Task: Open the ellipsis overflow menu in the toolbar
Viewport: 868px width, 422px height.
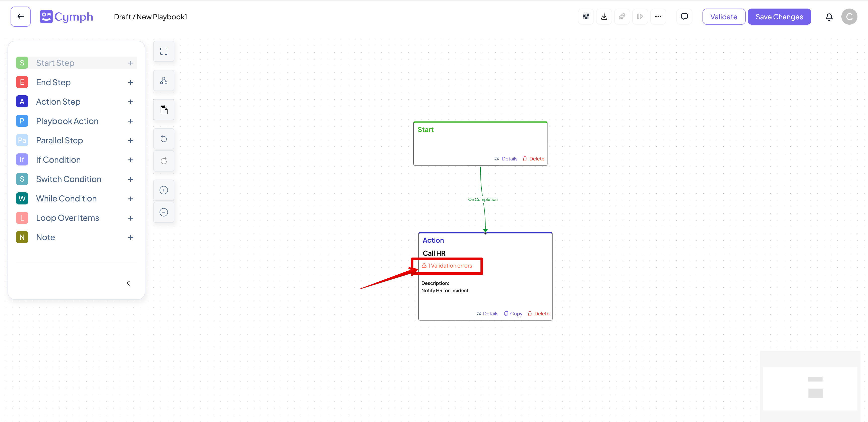Action: coord(659,16)
